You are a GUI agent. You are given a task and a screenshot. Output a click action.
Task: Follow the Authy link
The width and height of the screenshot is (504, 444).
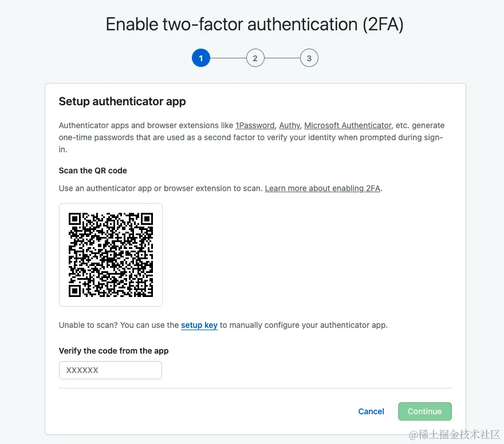coord(289,125)
